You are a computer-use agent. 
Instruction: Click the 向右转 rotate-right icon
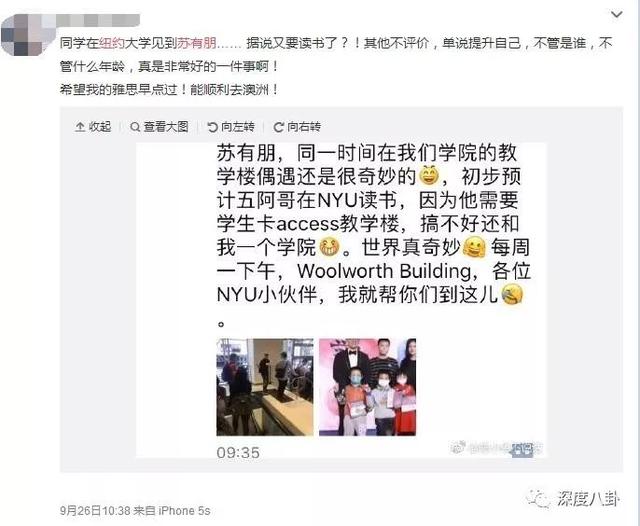point(278,127)
